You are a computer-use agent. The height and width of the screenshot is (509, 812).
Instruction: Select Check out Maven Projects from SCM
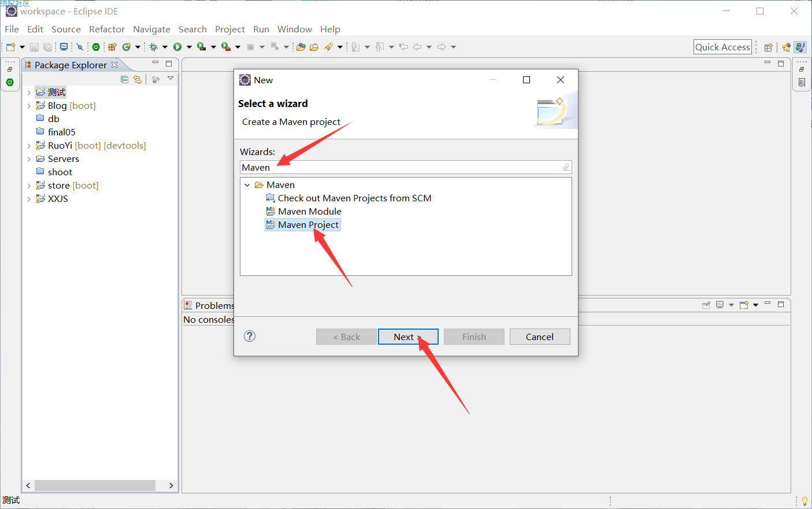pyautogui.click(x=349, y=198)
